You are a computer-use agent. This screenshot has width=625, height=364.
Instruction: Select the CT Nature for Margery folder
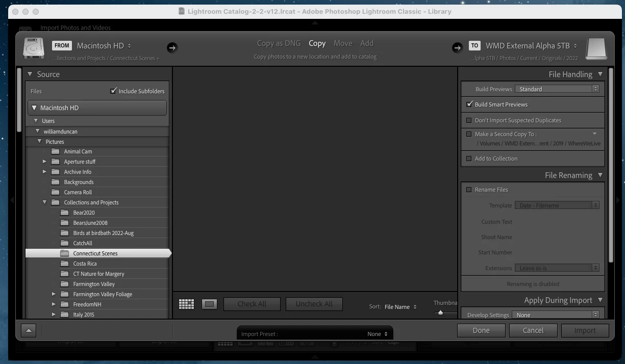tap(98, 274)
